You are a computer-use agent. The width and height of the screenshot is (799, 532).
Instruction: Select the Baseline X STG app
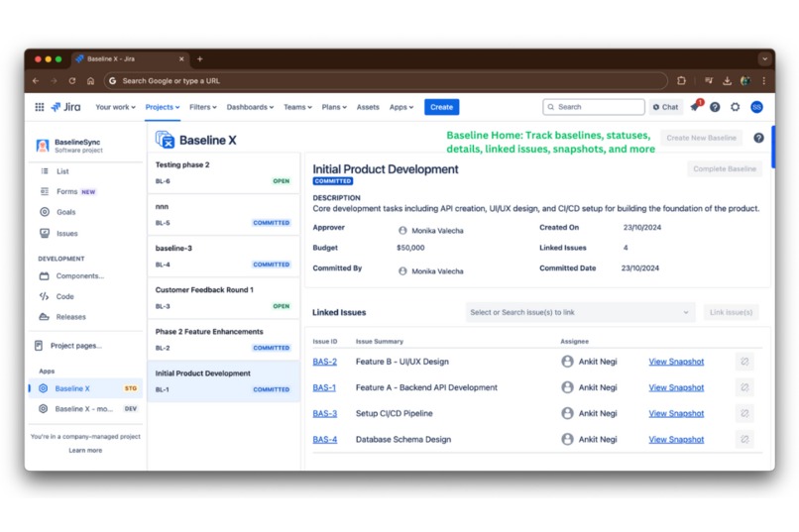point(85,388)
